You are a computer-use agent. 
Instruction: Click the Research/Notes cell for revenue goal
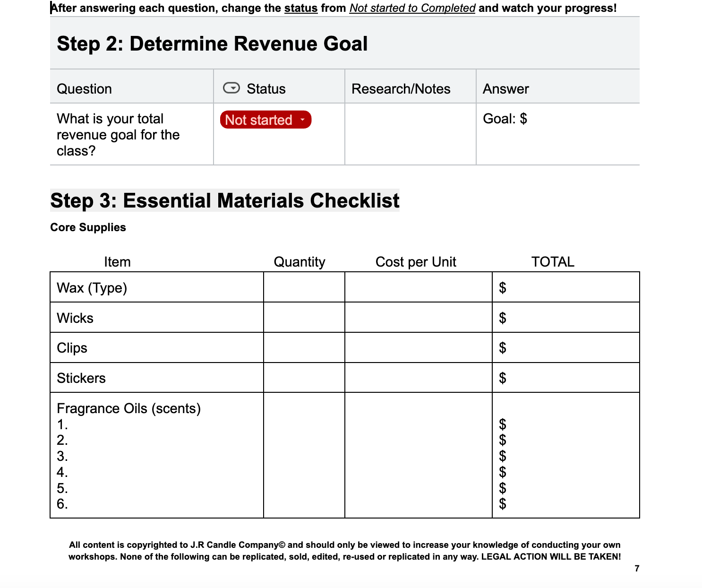410,134
